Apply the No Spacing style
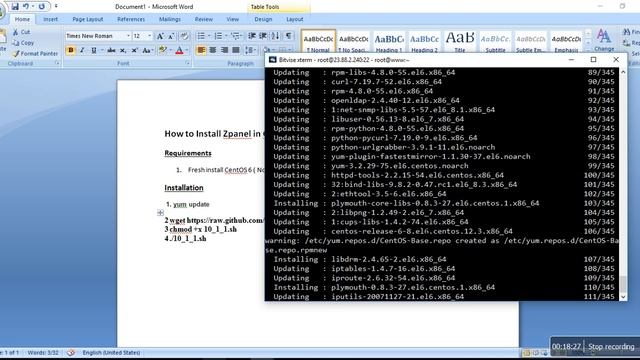This screenshot has height=360, width=640. (x=353, y=42)
